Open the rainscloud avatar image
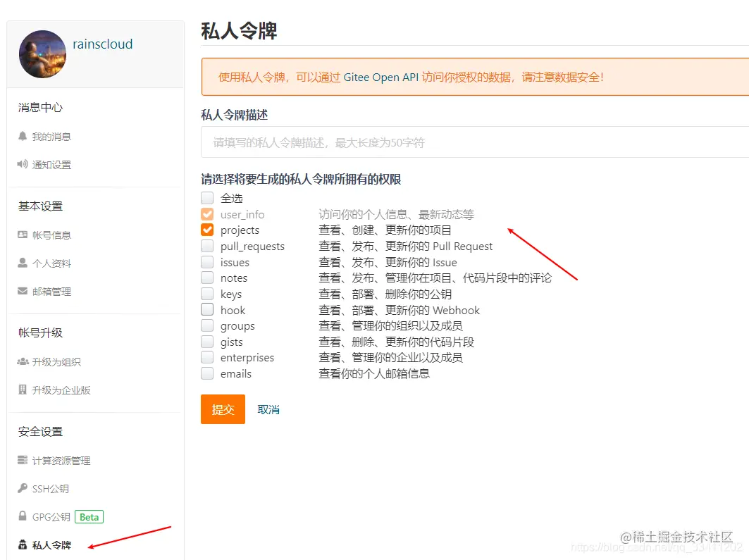749x560 pixels. [x=42, y=54]
